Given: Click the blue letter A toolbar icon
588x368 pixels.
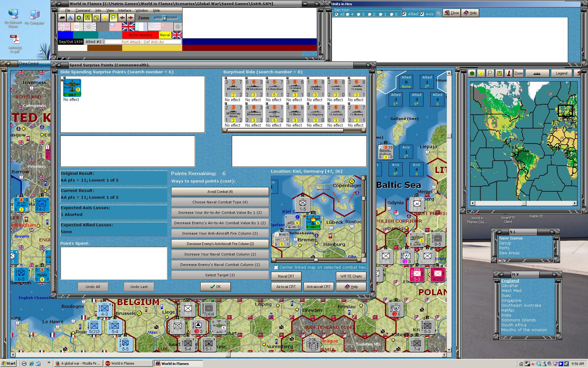Looking at the screenshot, I should coord(70,18).
